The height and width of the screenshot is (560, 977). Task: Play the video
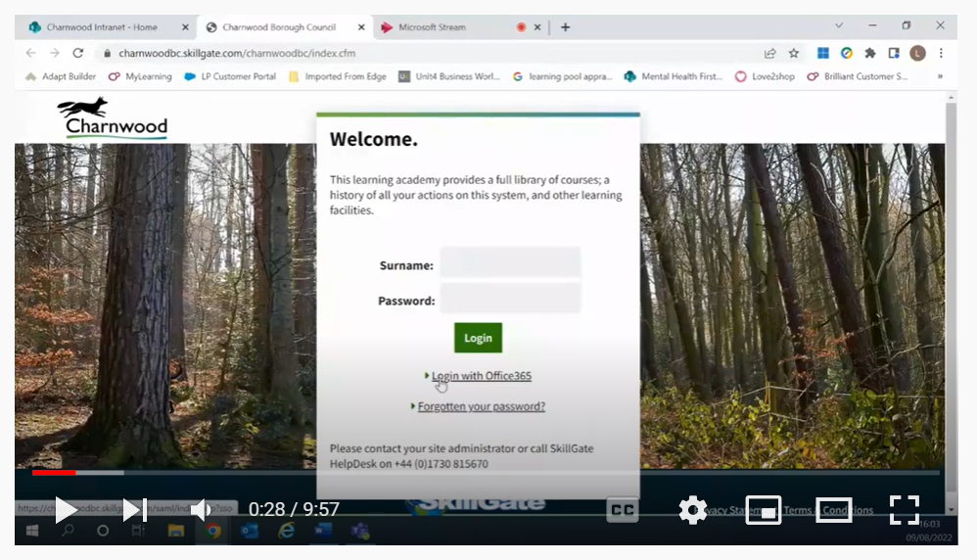pos(66,510)
